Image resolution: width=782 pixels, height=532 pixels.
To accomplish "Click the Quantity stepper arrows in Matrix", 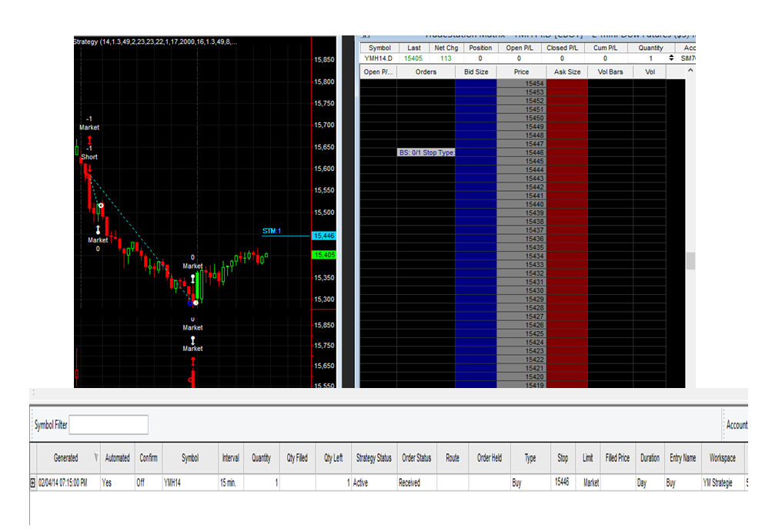I will pyautogui.click(x=671, y=59).
